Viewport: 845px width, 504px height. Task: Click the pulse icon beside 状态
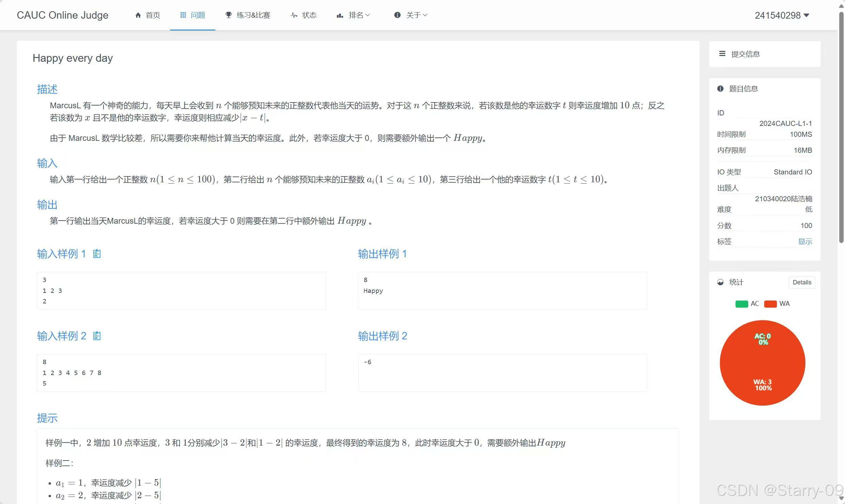tap(294, 15)
